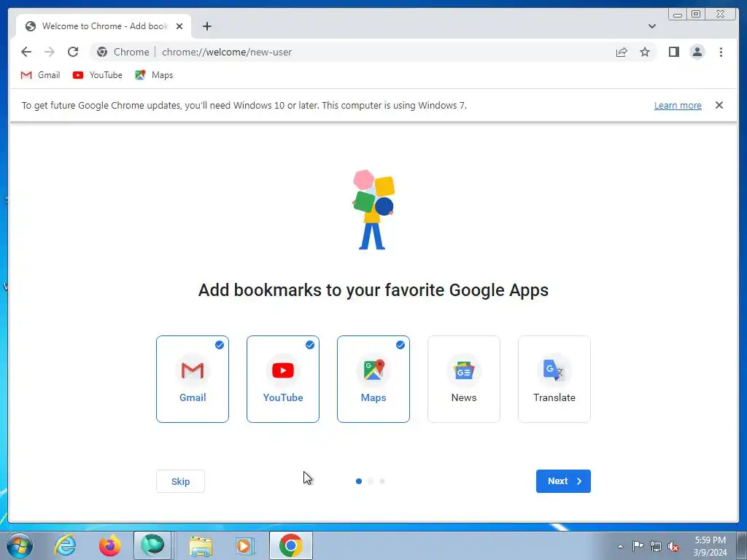Click the first blue step indicator dot
This screenshot has height=560, width=747.
[x=359, y=481]
